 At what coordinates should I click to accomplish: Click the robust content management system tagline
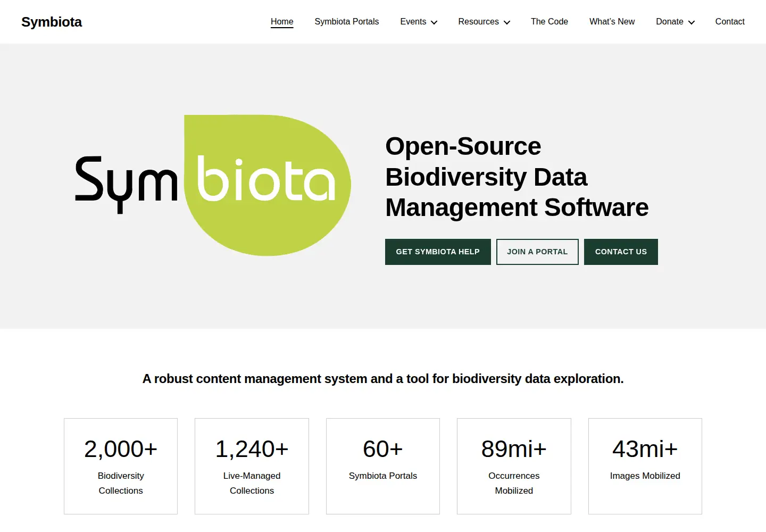tap(383, 379)
